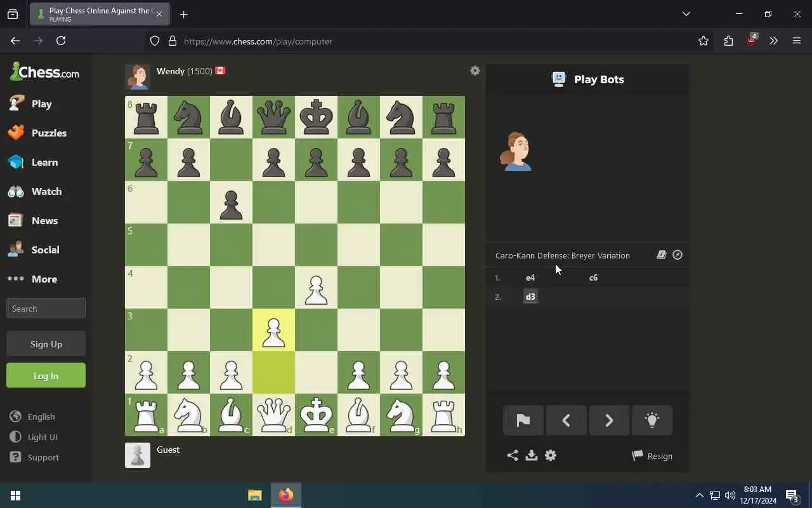812x508 pixels.
Task: Select move e4 in move list
Action: (530, 277)
